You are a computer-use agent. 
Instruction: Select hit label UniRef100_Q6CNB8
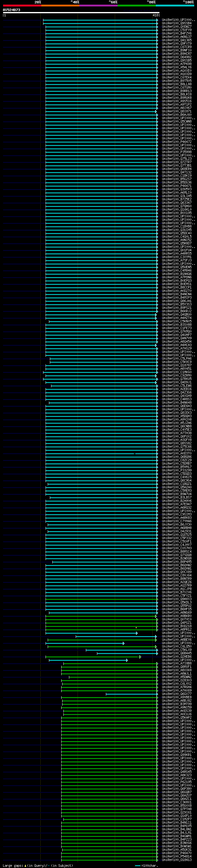177,426
